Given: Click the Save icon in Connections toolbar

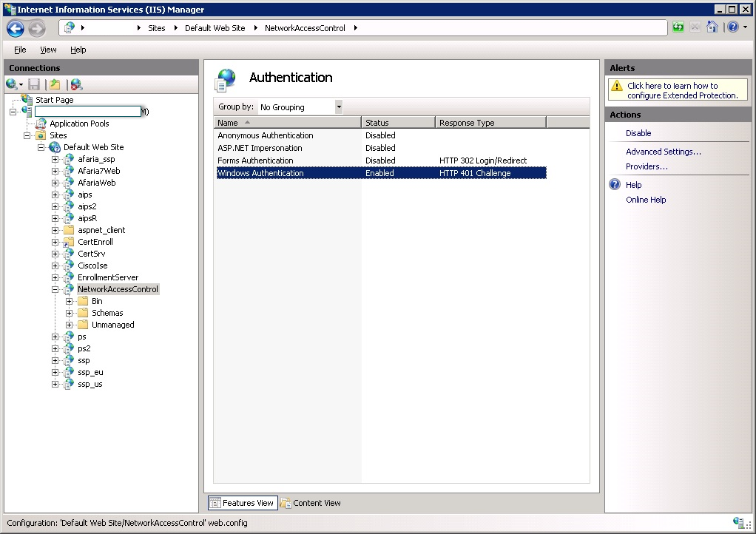Looking at the screenshot, I should [34, 84].
